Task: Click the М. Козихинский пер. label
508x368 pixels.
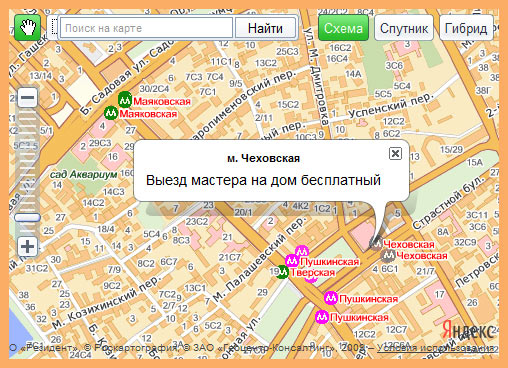Action: click(107, 303)
